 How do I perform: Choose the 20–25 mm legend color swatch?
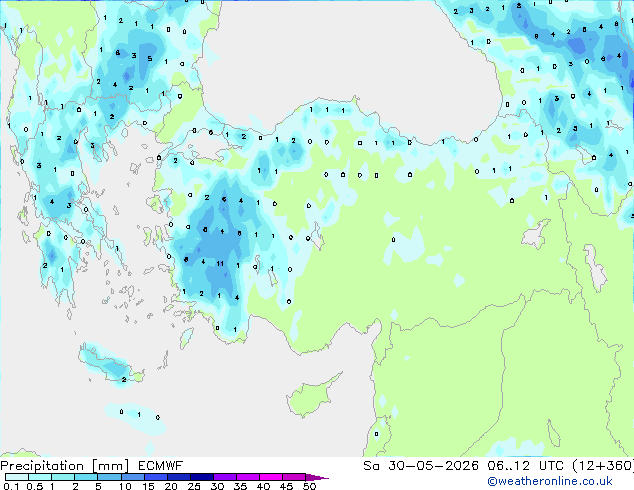coord(179,477)
